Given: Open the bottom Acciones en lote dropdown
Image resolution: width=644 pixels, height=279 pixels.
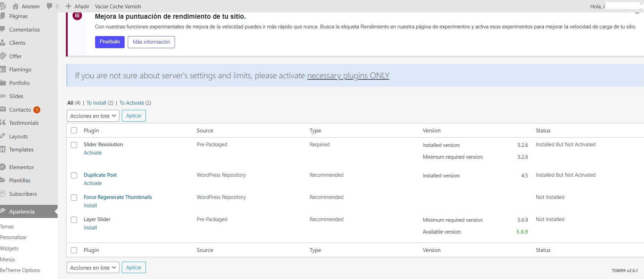Looking at the screenshot, I should pyautogui.click(x=93, y=268).
